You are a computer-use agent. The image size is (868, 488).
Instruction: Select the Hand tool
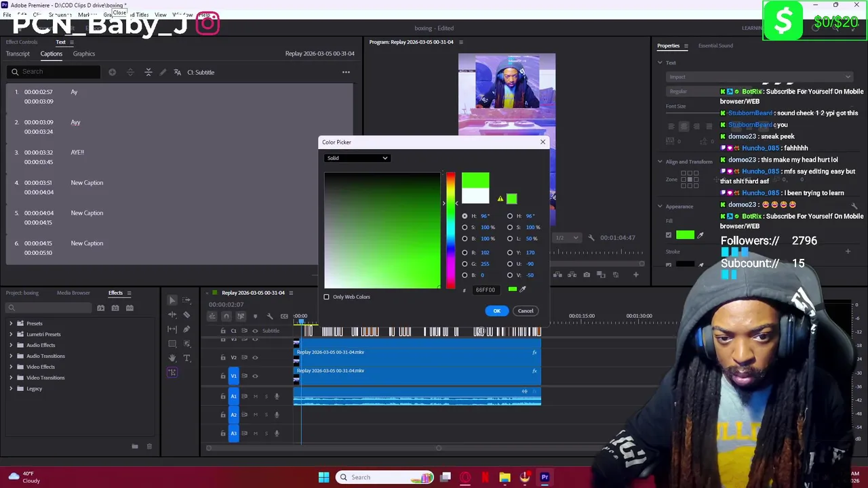click(x=172, y=358)
